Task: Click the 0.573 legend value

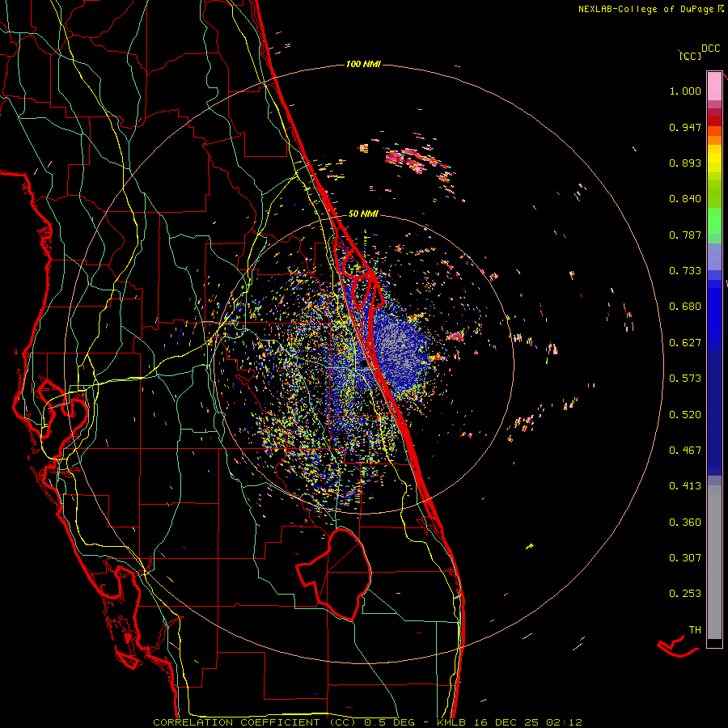Action: pos(685,379)
